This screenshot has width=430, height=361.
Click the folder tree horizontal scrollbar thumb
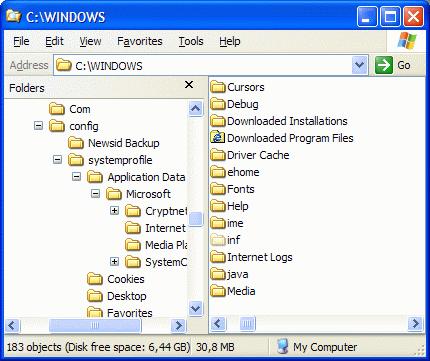[95, 325]
